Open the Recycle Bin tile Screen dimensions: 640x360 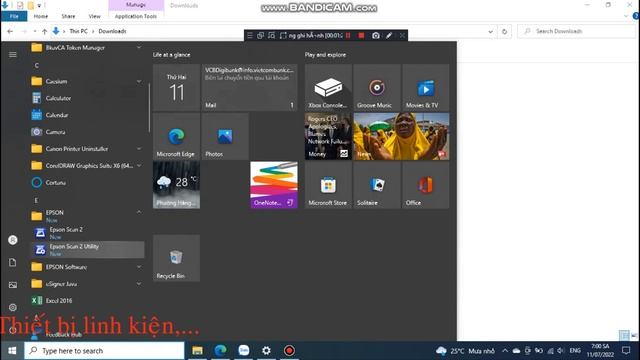(x=176, y=258)
